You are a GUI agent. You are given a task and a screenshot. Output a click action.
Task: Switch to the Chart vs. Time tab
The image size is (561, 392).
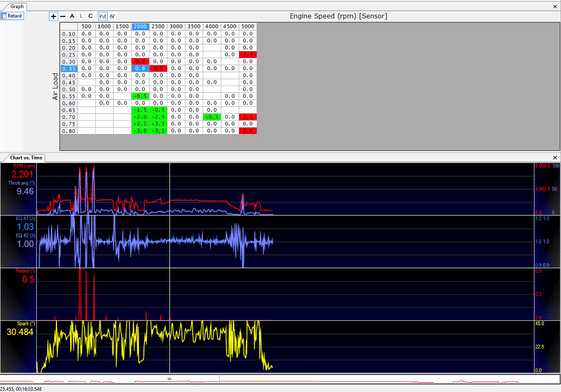[x=26, y=158]
